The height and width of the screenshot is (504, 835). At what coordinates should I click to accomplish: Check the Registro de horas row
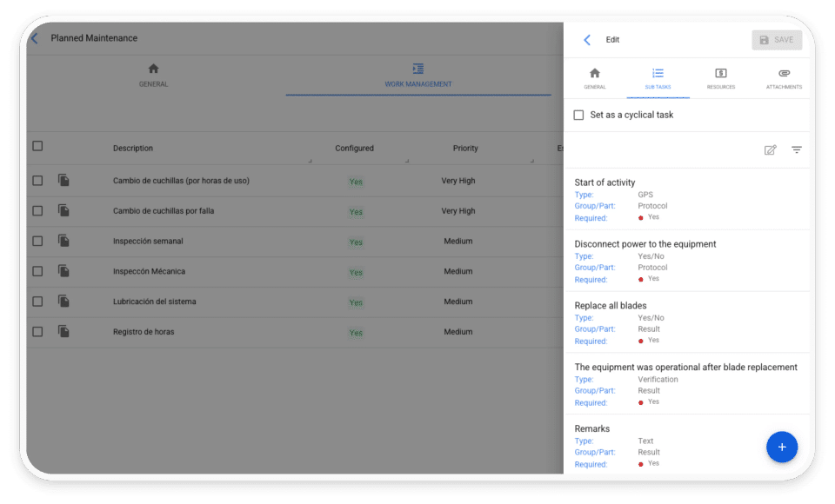pos(37,332)
